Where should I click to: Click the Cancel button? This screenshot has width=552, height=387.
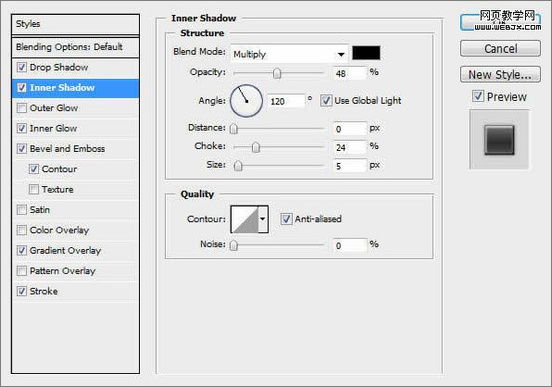click(500, 49)
